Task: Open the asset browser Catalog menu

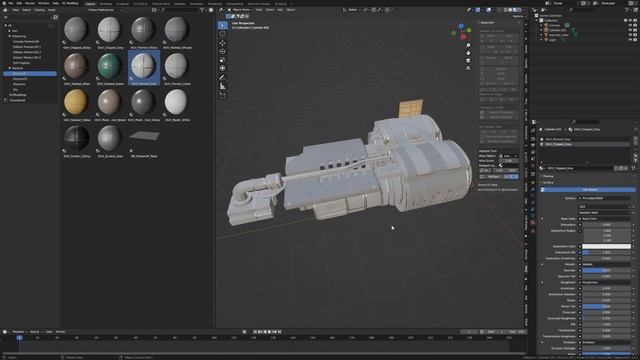Action: tap(39, 10)
